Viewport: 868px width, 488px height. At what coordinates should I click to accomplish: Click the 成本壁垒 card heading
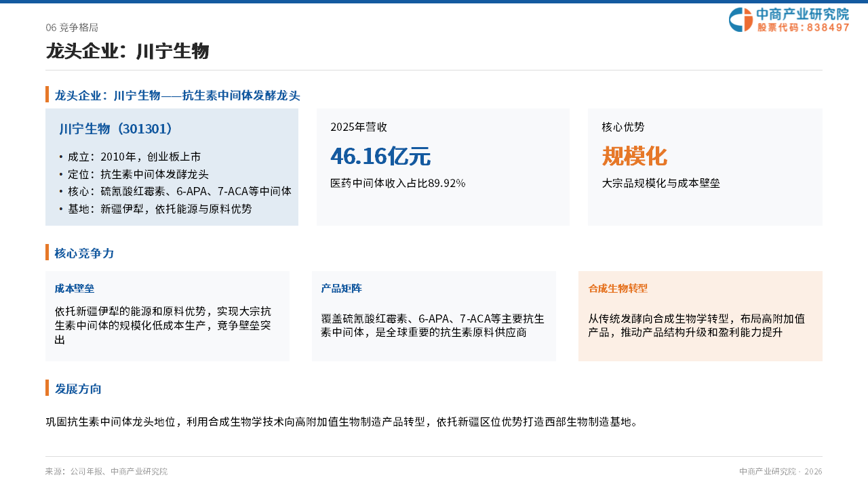[75, 289]
